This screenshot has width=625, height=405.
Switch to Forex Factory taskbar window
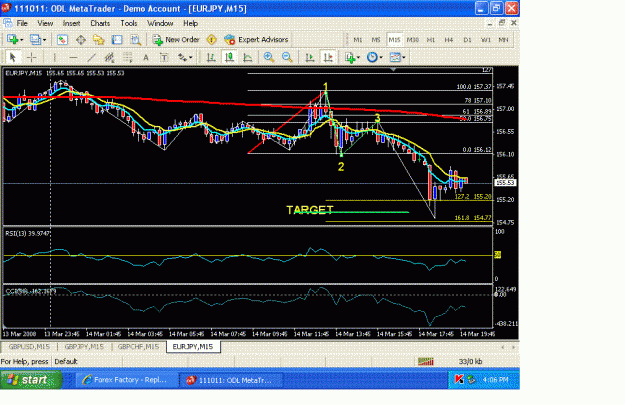[126, 380]
